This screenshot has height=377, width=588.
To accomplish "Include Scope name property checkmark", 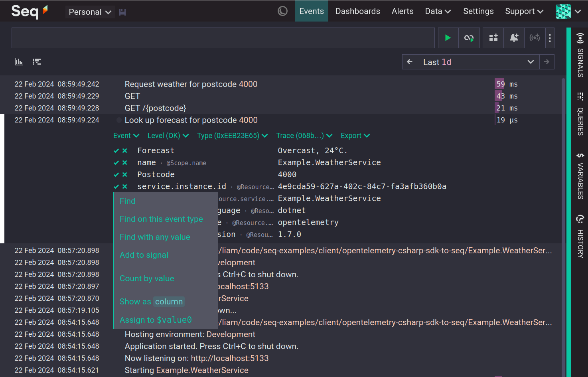I will pos(116,163).
